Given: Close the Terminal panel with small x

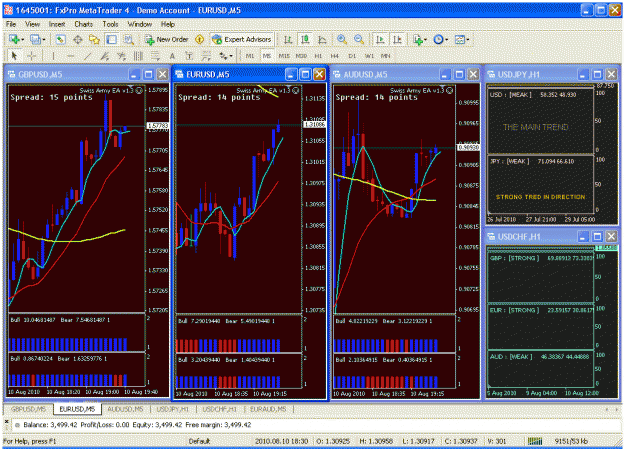Looking at the screenshot, I should pyautogui.click(x=6, y=421).
